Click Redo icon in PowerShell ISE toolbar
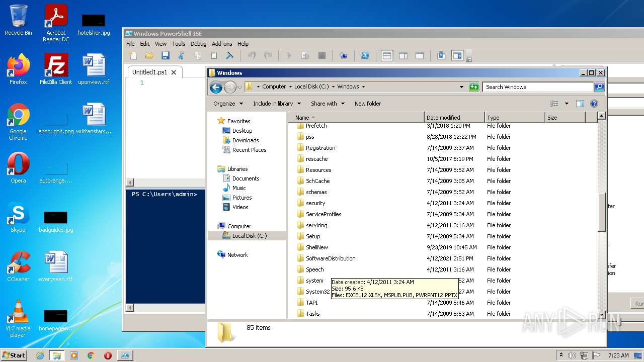This screenshot has height=362, width=644. pos(268,56)
